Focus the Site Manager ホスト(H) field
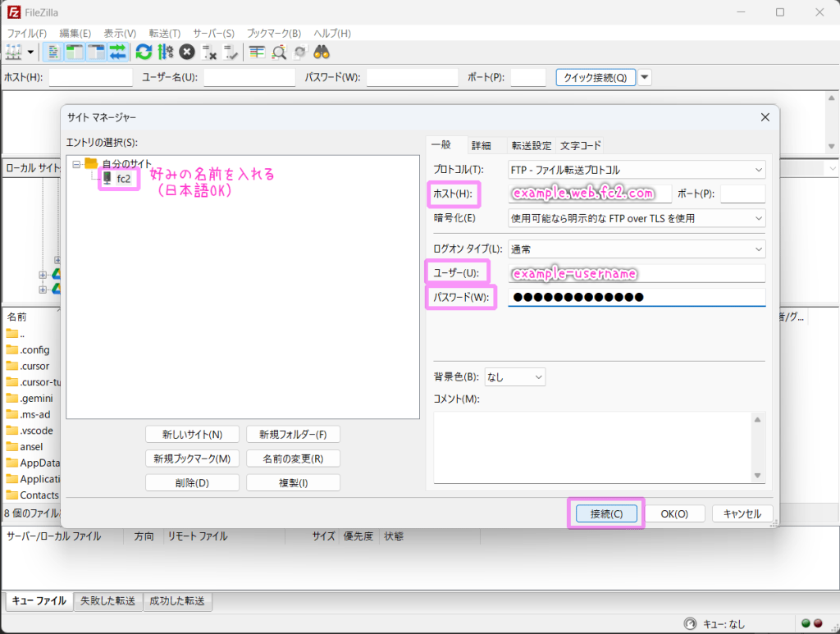Image resolution: width=840 pixels, height=634 pixels. coord(590,194)
